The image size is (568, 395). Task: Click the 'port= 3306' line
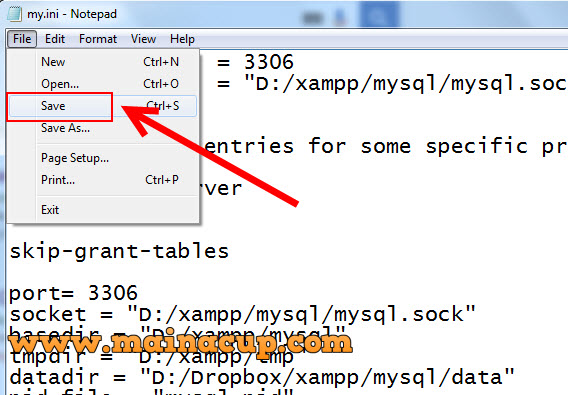pos(73,292)
